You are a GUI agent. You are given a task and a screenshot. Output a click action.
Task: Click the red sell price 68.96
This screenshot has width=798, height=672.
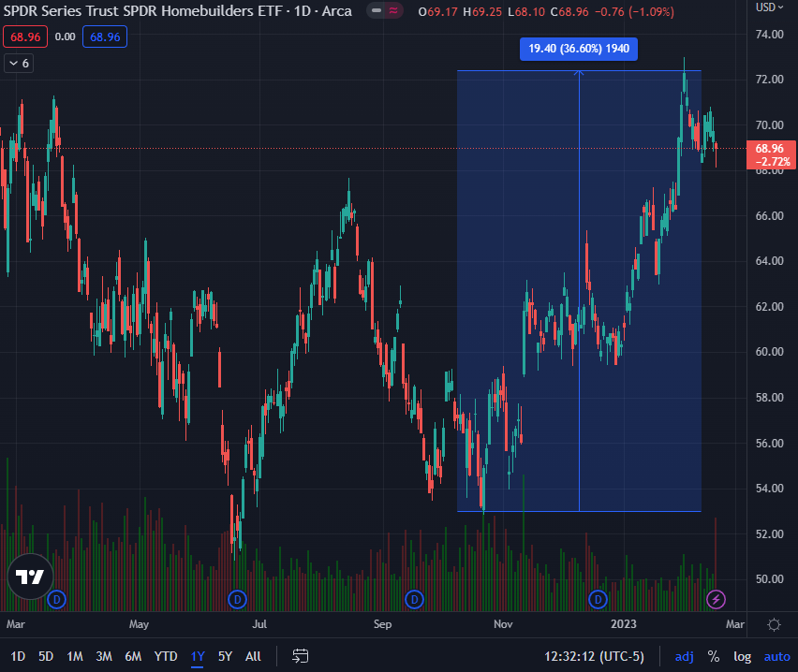(25, 37)
